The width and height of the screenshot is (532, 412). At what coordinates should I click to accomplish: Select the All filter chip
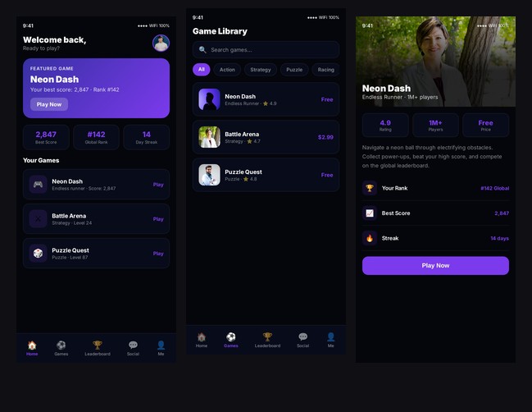tap(201, 70)
